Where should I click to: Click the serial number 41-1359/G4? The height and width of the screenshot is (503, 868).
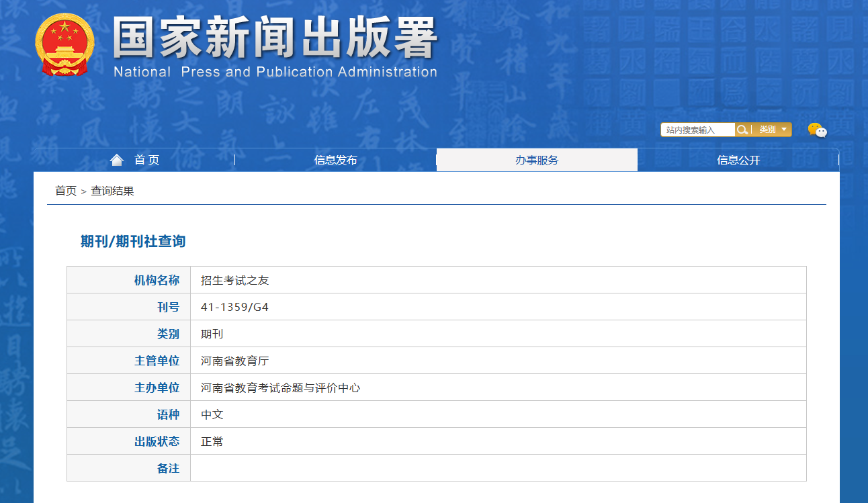coord(234,307)
